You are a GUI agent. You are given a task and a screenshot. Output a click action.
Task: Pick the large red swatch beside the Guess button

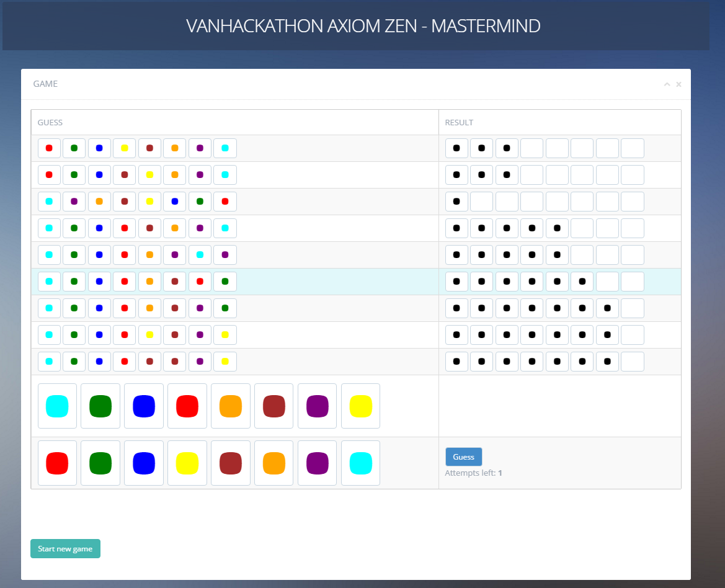pos(57,463)
